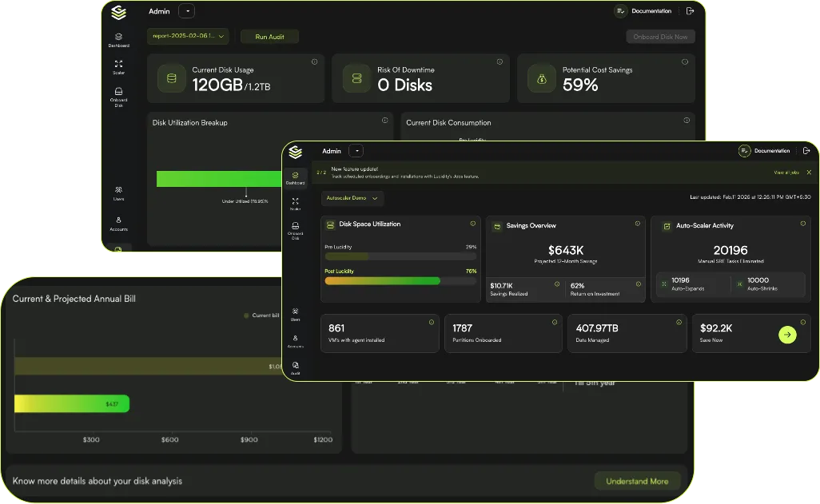
Task: Show info for Current Disk Consumption
Action: click(x=686, y=121)
